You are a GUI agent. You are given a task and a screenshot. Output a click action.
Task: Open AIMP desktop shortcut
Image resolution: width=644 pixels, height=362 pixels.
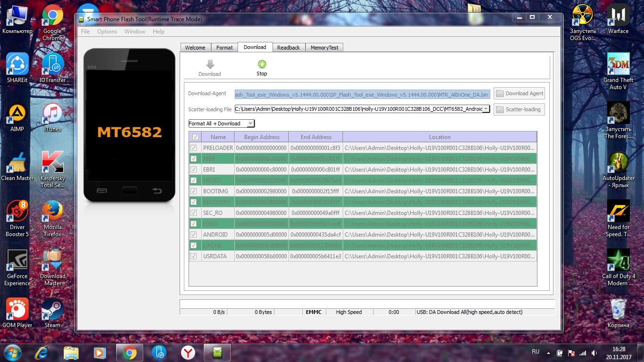point(17,115)
